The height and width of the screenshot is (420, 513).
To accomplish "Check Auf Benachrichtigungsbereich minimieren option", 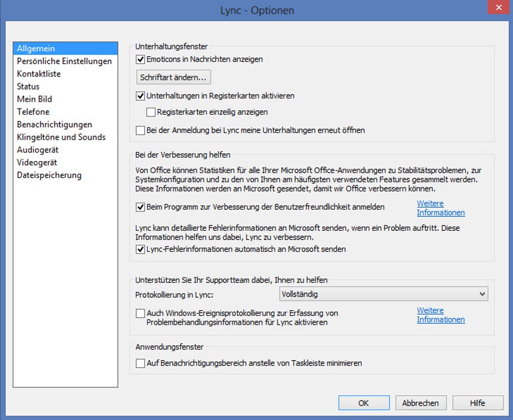I will pyautogui.click(x=140, y=363).
